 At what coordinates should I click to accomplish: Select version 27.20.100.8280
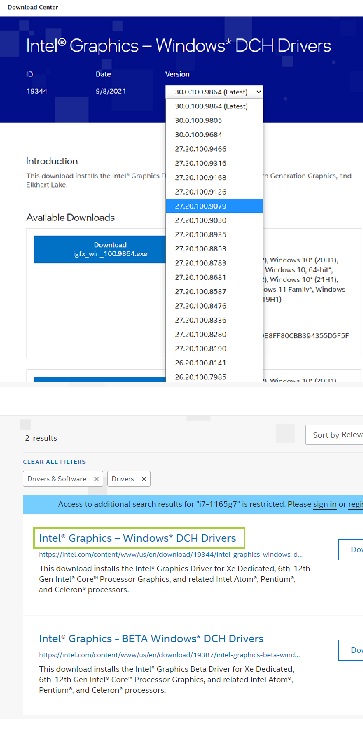214,335
